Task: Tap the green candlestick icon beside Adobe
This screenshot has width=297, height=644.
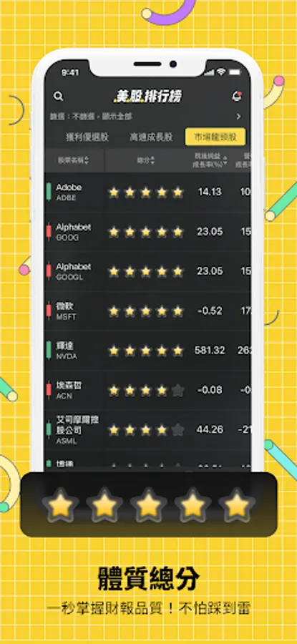Action: (49, 192)
